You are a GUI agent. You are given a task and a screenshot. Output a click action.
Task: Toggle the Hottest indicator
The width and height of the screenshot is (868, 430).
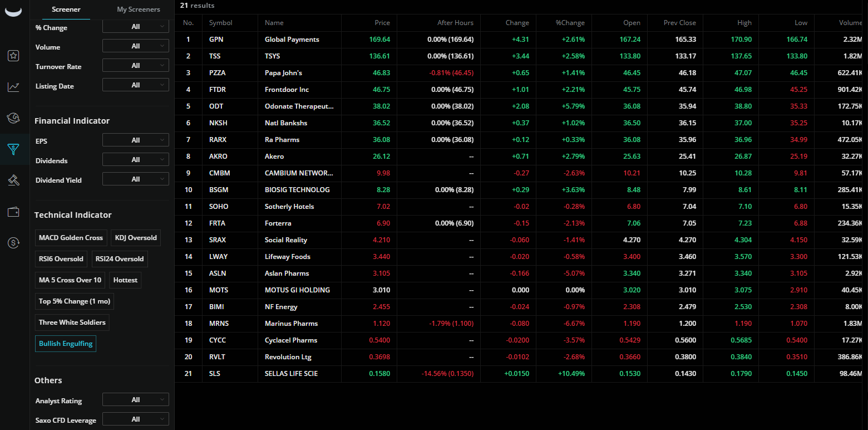tap(125, 280)
